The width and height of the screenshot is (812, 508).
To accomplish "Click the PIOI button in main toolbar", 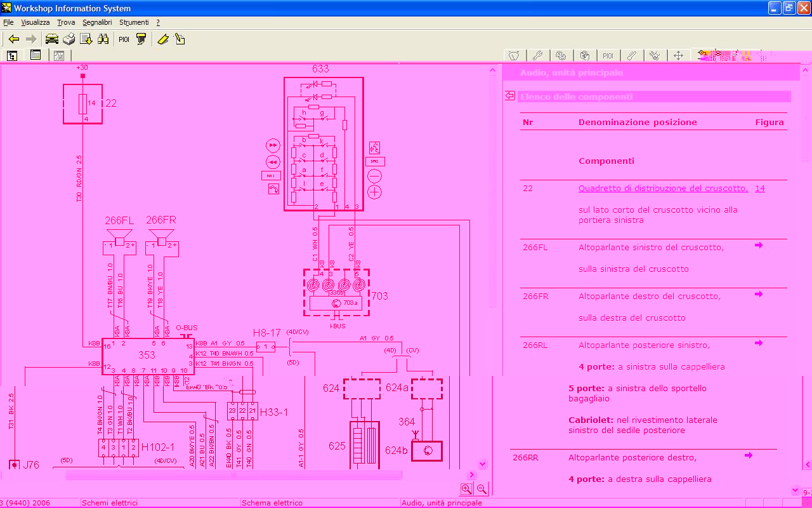I will (x=124, y=39).
